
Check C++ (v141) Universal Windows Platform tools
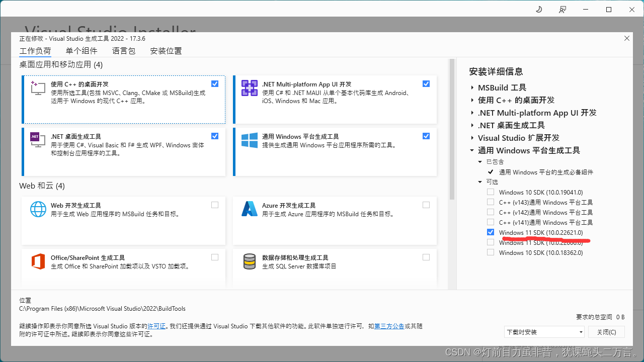click(491, 222)
